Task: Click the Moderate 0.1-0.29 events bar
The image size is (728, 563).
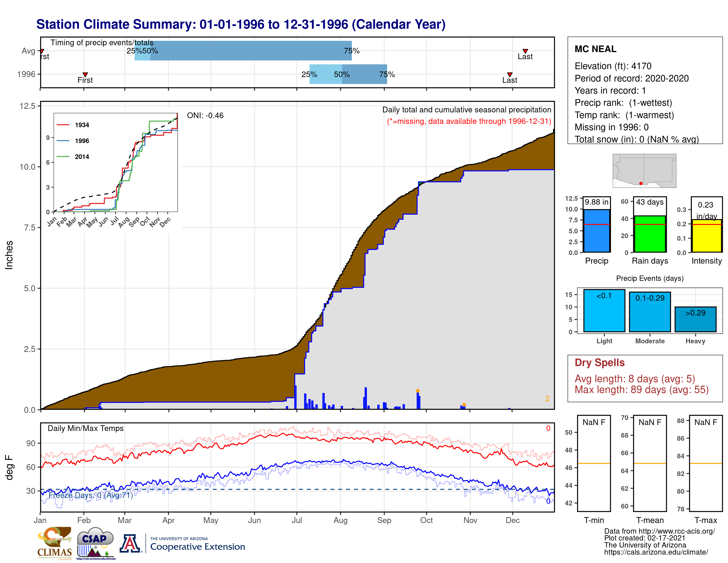Action: [x=650, y=312]
